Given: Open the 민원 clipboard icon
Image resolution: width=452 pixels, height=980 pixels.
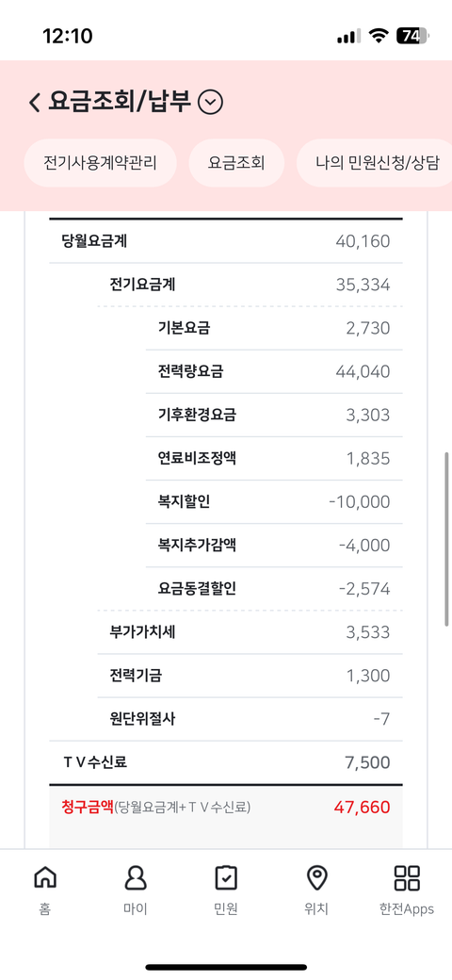Looking at the screenshot, I should click(x=226, y=878).
